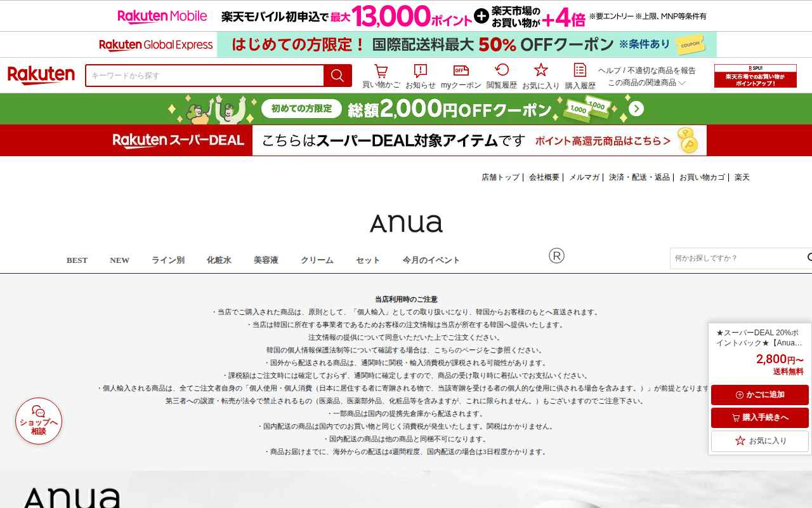Focus the Rakuten keyword search field
Image resolution: width=812 pixels, height=508 pixels.
coord(205,76)
